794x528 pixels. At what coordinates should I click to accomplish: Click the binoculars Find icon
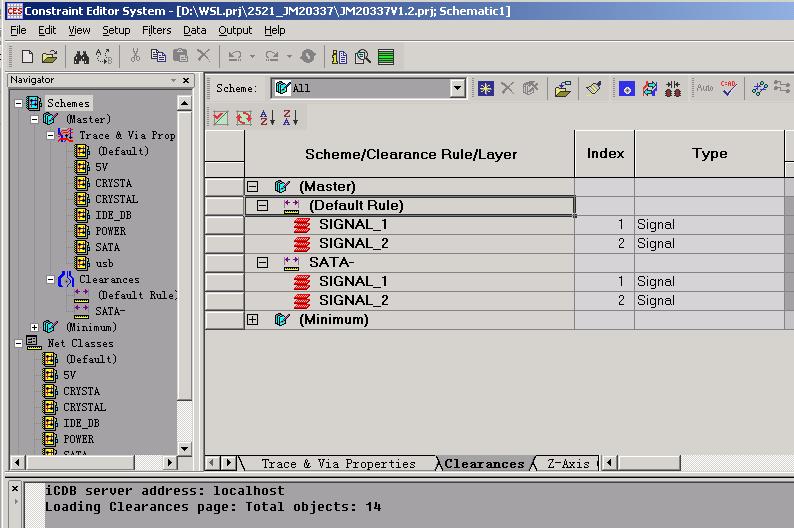tap(81, 57)
